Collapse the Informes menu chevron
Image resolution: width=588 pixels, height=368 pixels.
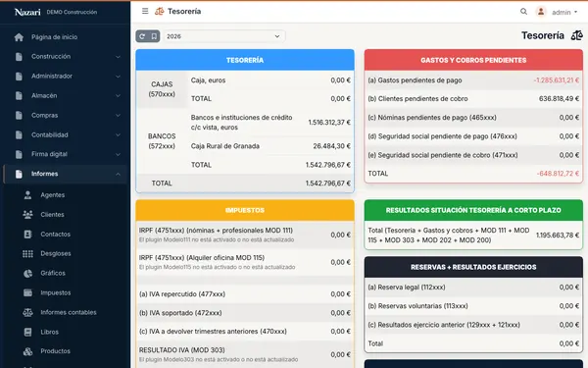point(118,174)
